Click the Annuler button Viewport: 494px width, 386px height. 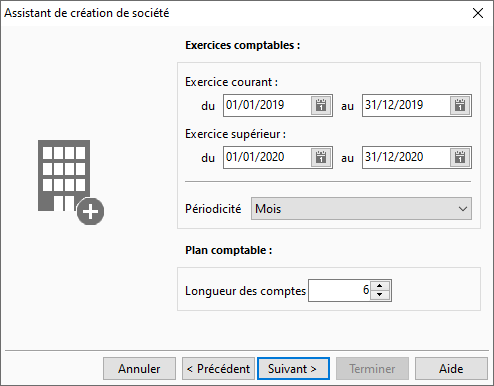pyautogui.click(x=139, y=369)
